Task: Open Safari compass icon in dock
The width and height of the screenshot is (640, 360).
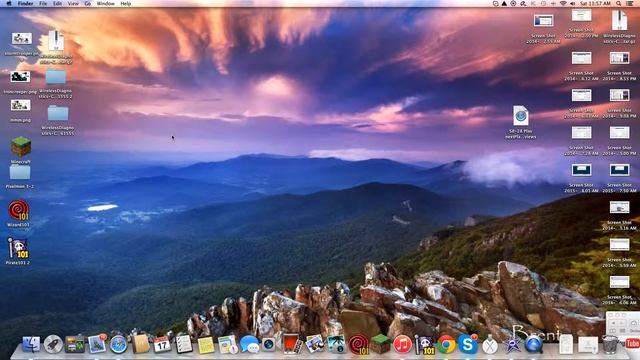Action: point(119,345)
